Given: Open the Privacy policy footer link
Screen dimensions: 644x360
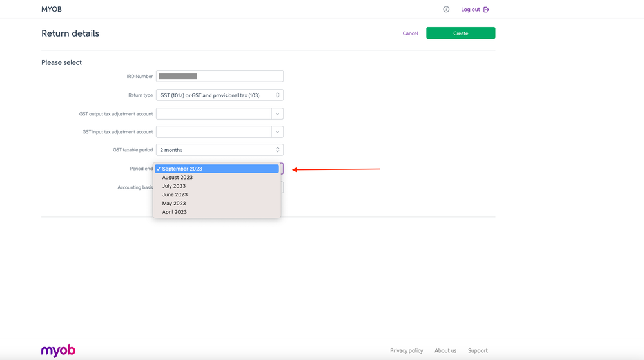Looking at the screenshot, I should click(406, 351).
